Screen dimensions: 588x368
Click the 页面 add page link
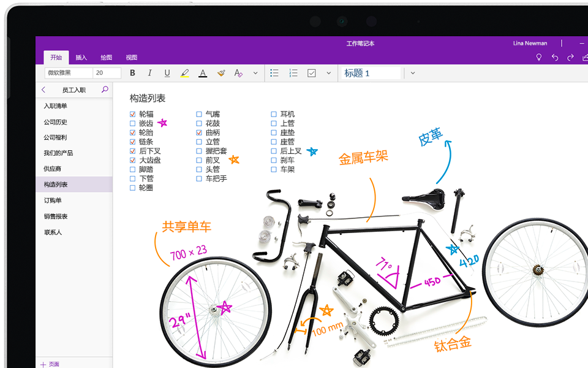point(54,364)
